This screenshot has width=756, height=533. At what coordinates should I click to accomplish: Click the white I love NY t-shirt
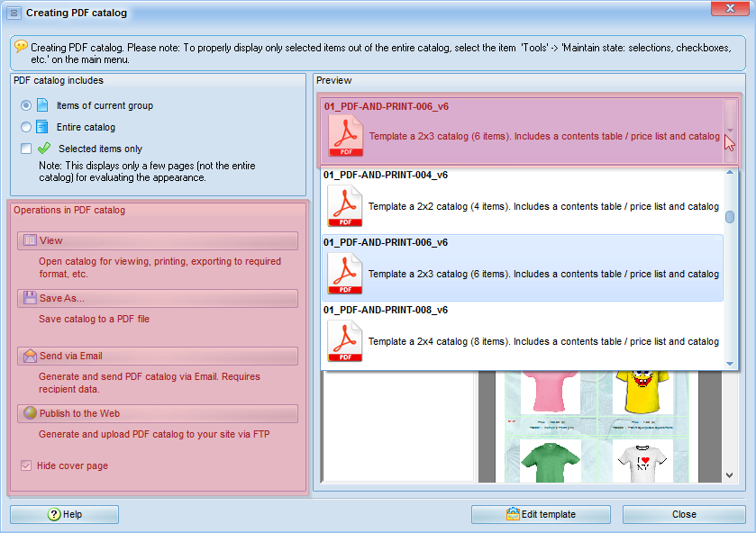tap(642, 464)
